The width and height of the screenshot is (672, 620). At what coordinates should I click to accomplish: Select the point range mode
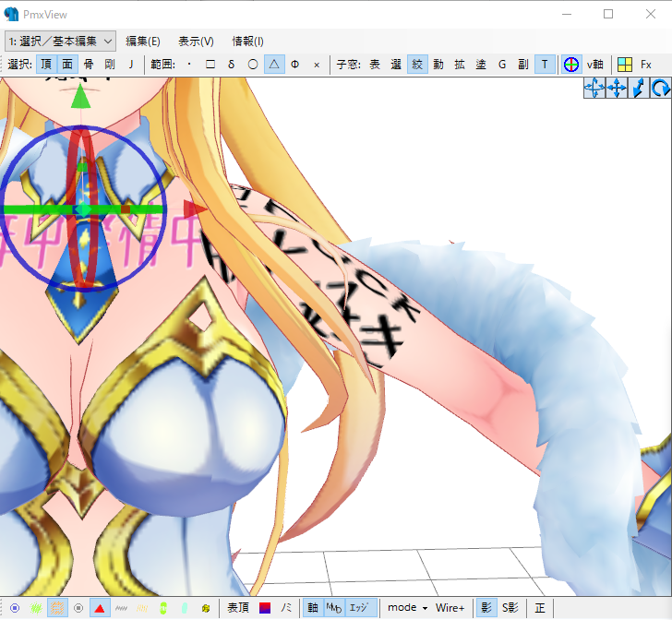point(189,65)
